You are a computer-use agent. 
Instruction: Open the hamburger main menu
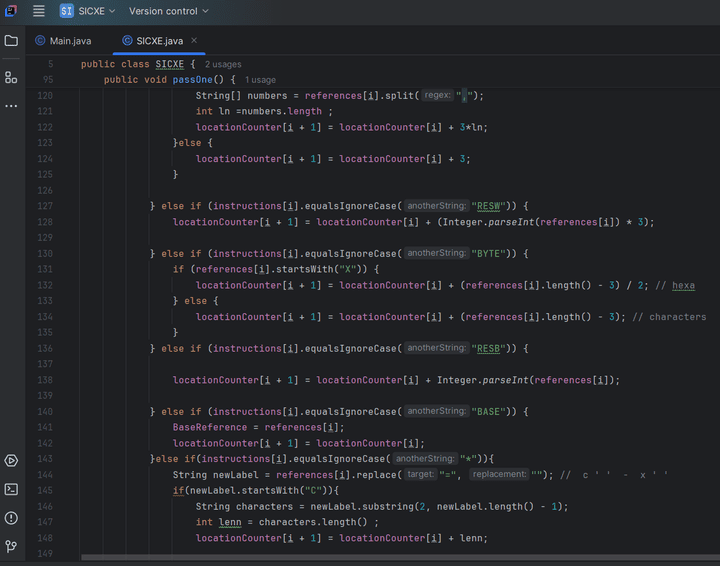39,11
